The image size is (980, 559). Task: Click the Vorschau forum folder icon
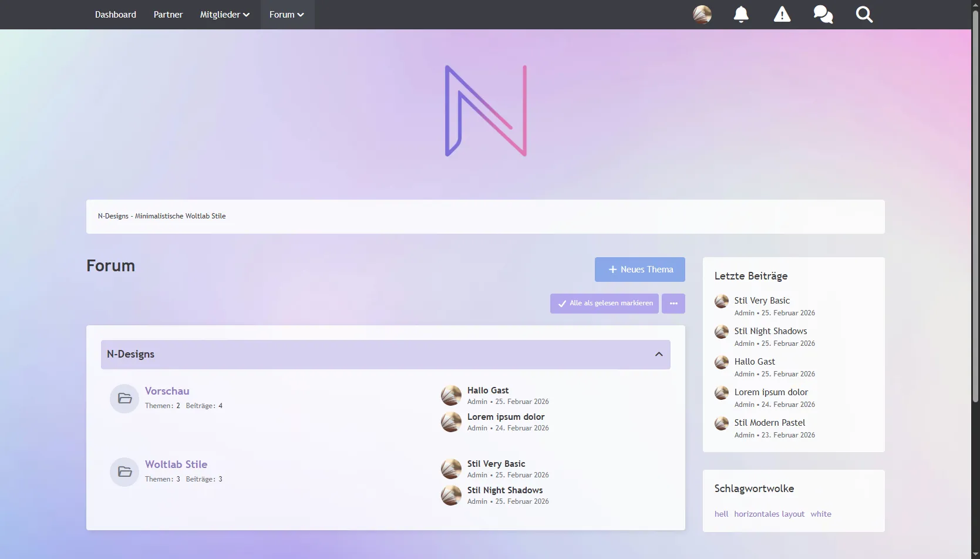pos(124,399)
